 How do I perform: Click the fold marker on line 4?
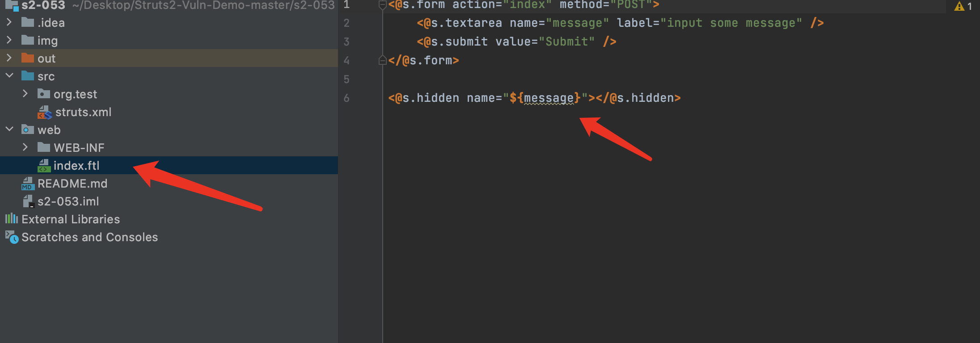(382, 60)
